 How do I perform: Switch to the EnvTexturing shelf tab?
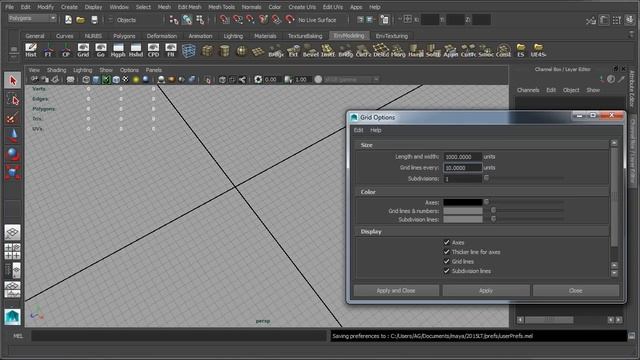click(391, 36)
